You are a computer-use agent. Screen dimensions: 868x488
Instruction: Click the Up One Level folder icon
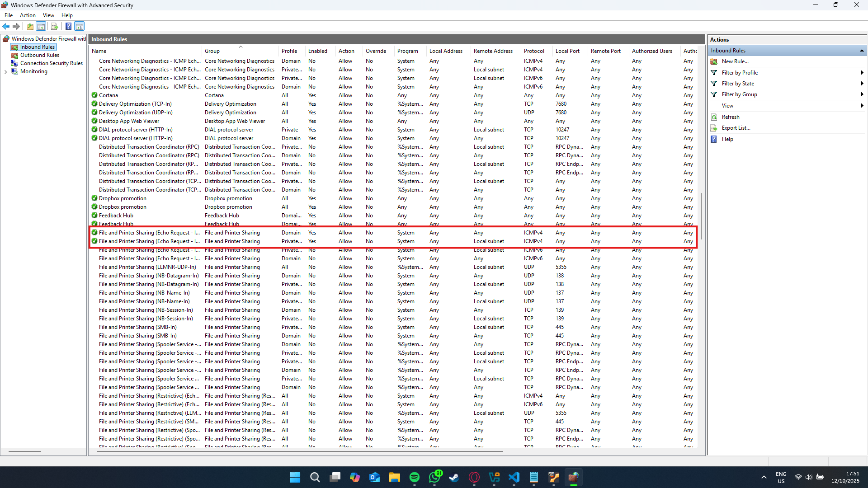point(30,26)
